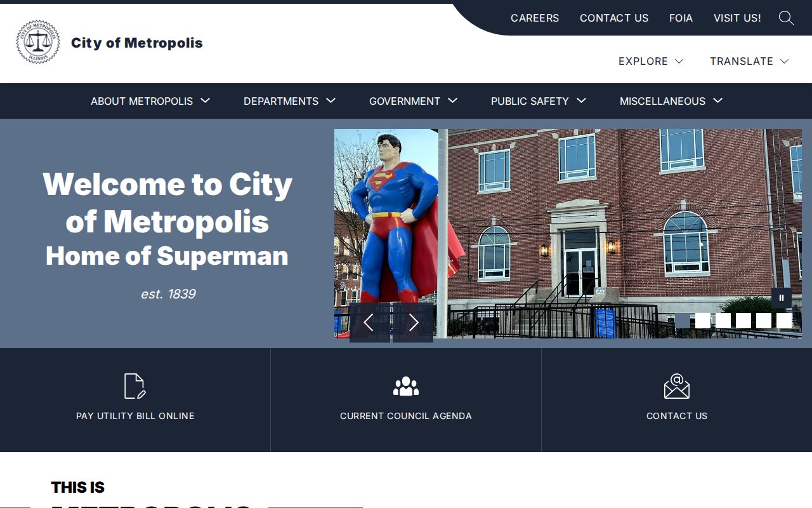Open Public Safety menu item
Image resolution: width=812 pixels, height=508 pixels.
click(x=530, y=101)
